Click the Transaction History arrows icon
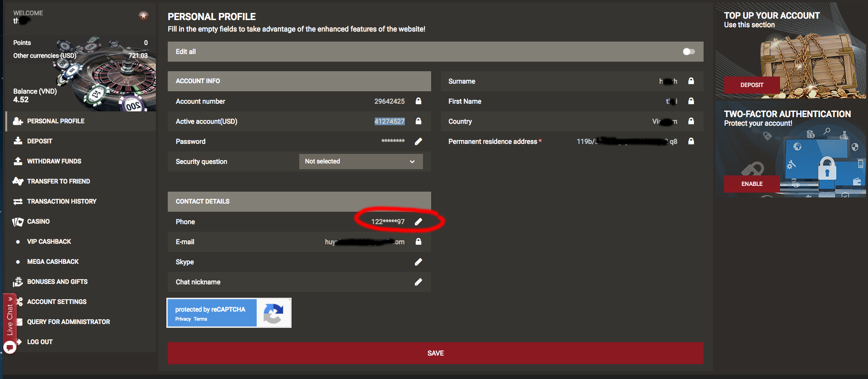Viewport: 868px width, 379px height. tap(18, 201)
